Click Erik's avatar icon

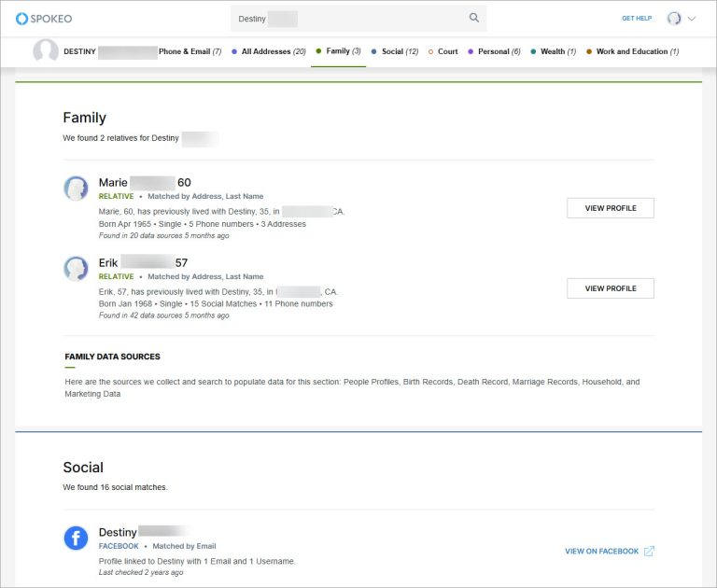76,269
